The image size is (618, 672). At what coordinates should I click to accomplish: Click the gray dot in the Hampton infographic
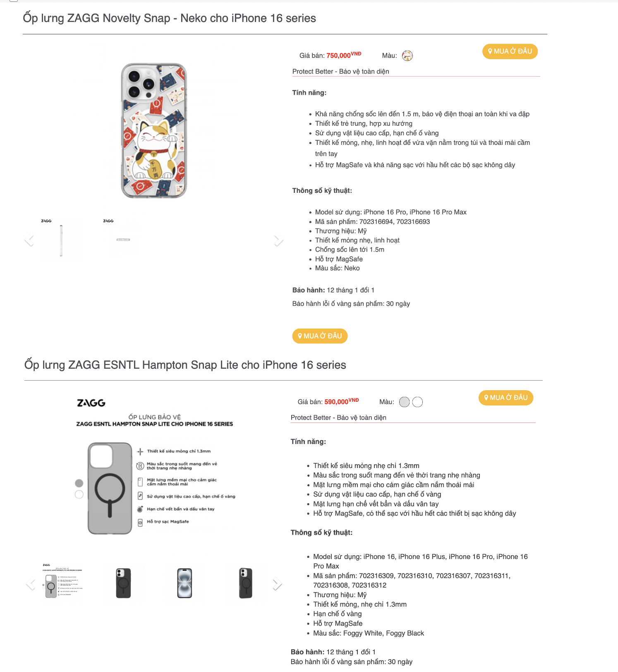(x=79, y=483)
